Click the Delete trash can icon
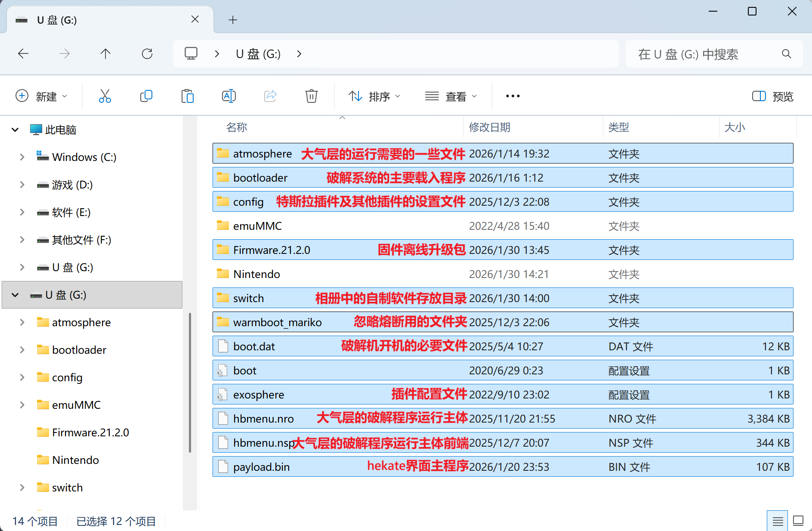The image size is (812, 531). pos(311,96)
